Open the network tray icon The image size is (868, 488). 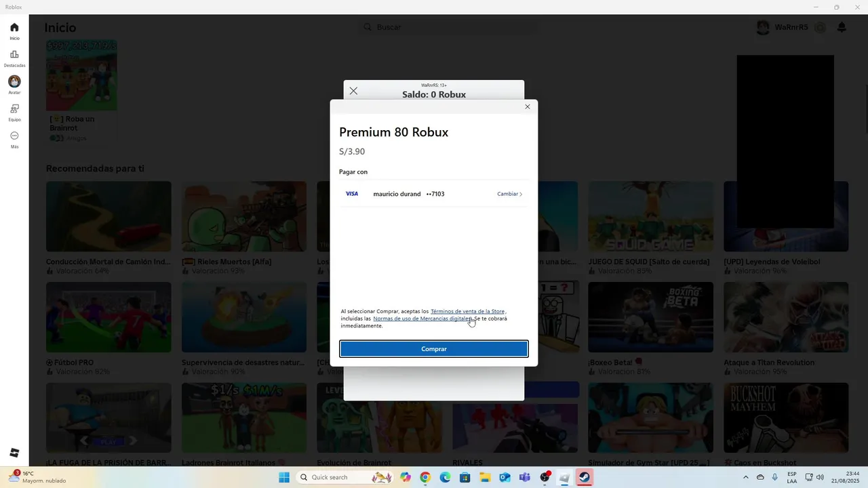pos(808,477)
